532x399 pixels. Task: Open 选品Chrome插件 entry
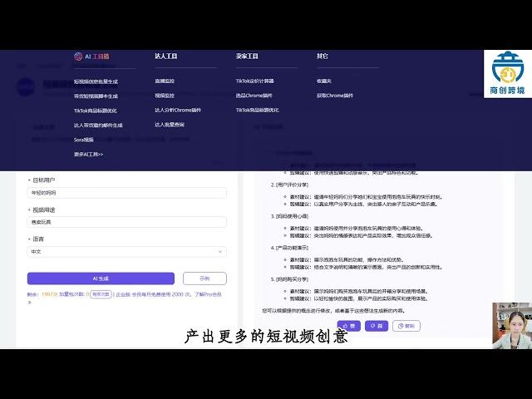(x=254, y=96)
